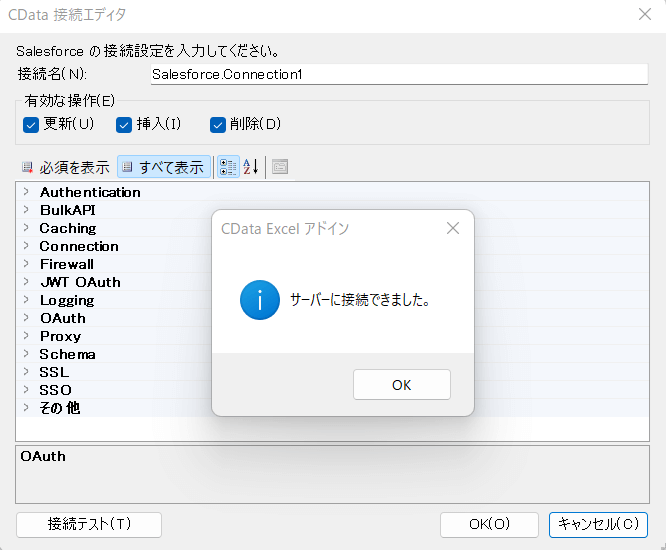The height and width of the screenshot is (550, 666).
Task: Expand the SSO category
Action: 26,390
